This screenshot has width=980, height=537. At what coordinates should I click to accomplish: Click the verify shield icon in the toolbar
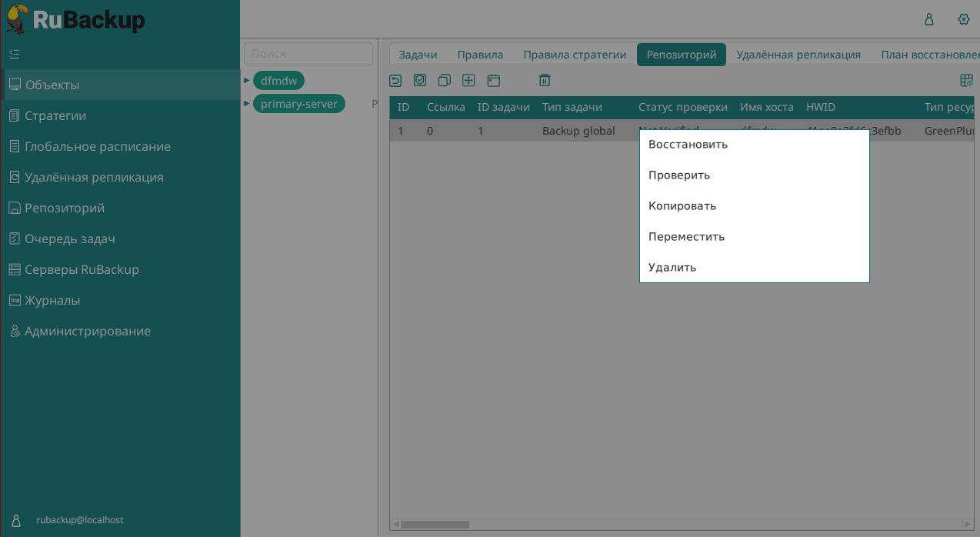(x=420, y=80)
